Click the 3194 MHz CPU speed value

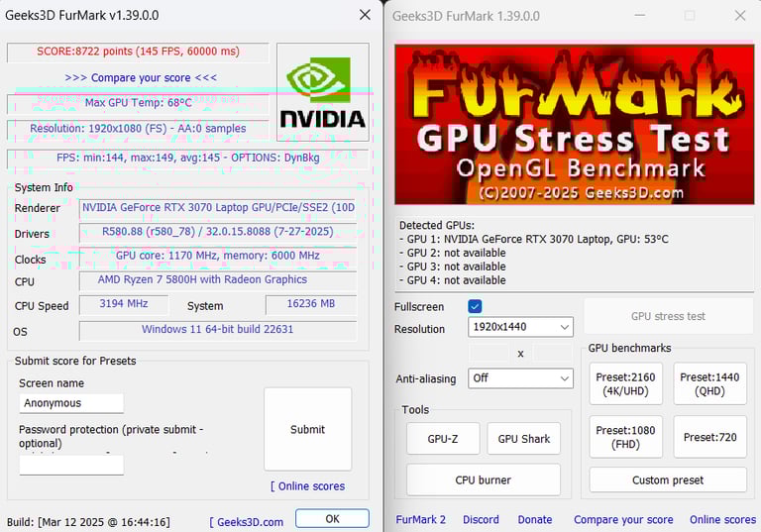(x=124, y=304)
